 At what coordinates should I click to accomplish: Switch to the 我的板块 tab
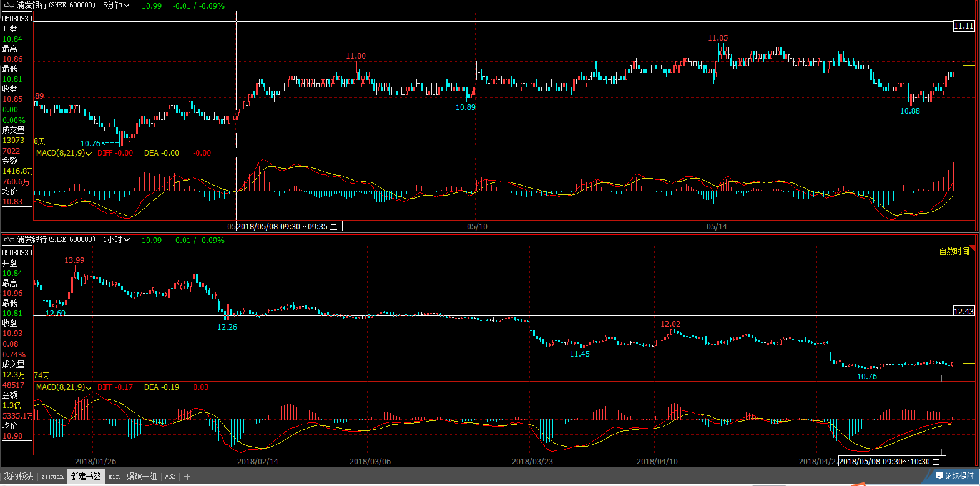pos(18,477)
